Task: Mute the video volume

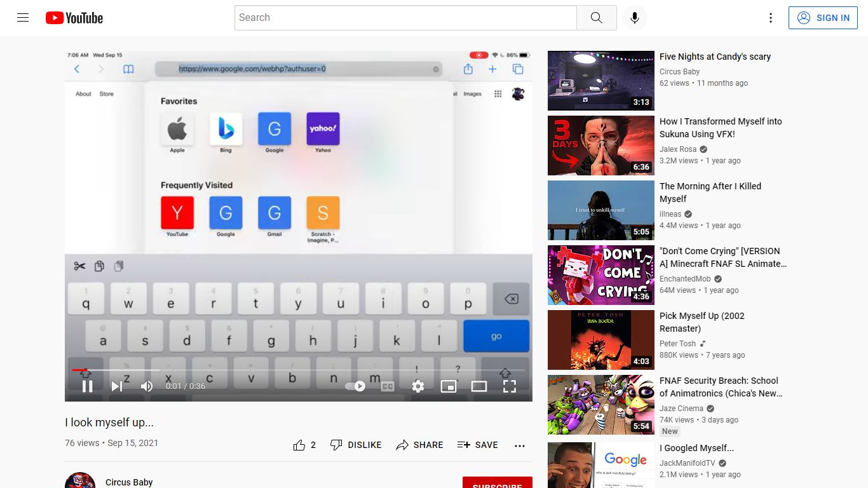Action: coord(147,386)
